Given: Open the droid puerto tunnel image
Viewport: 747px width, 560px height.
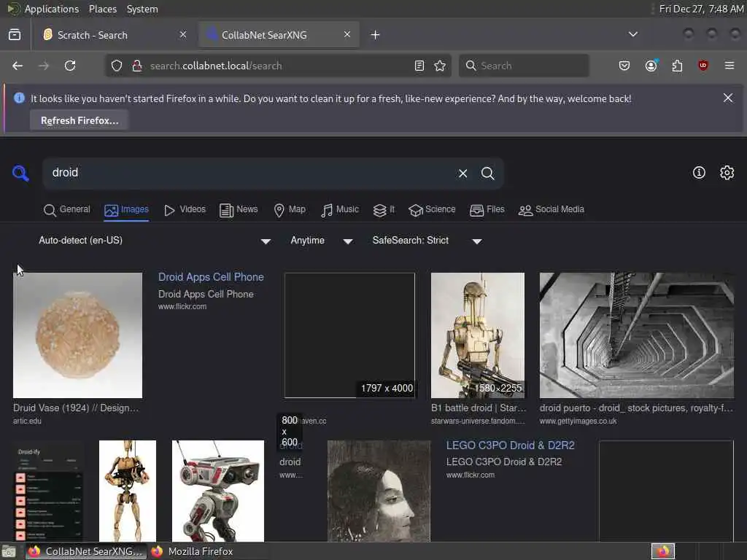Looking at the screenshot, I should coord(636,335).
